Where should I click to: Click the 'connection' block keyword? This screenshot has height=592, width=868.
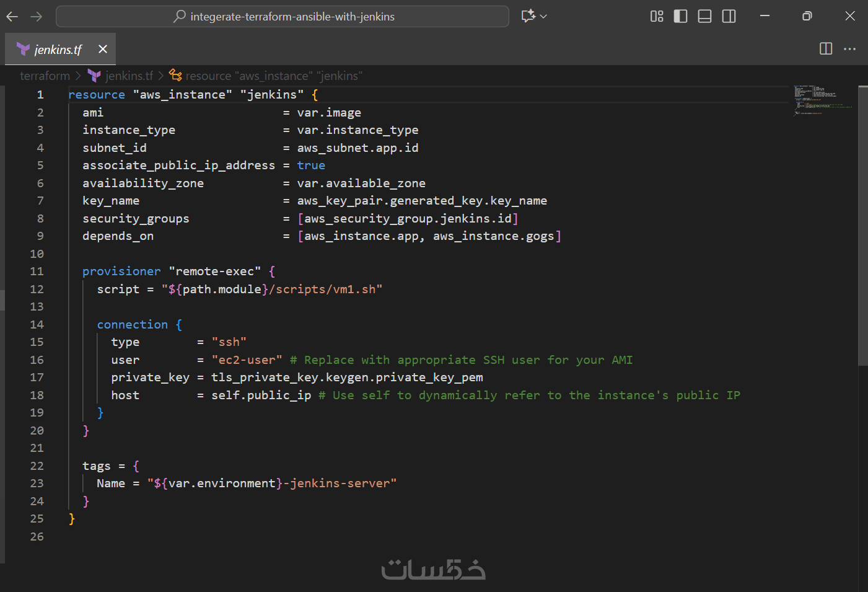(x=133, y=325)
